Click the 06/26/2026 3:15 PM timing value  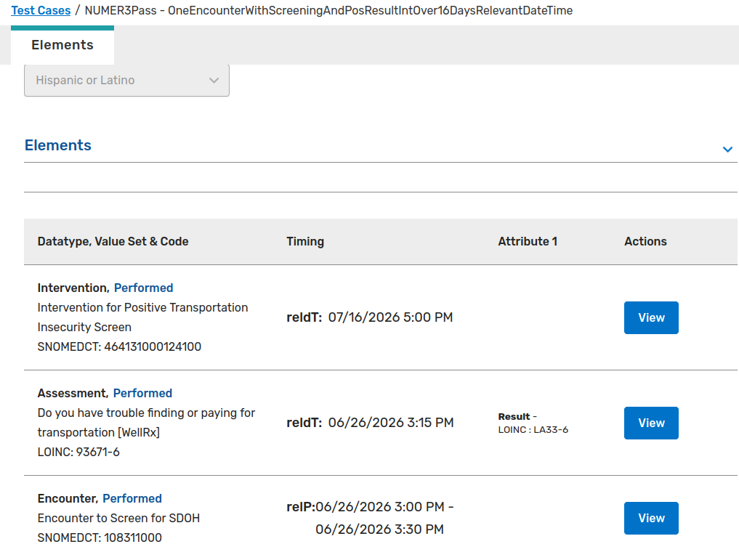390,423
